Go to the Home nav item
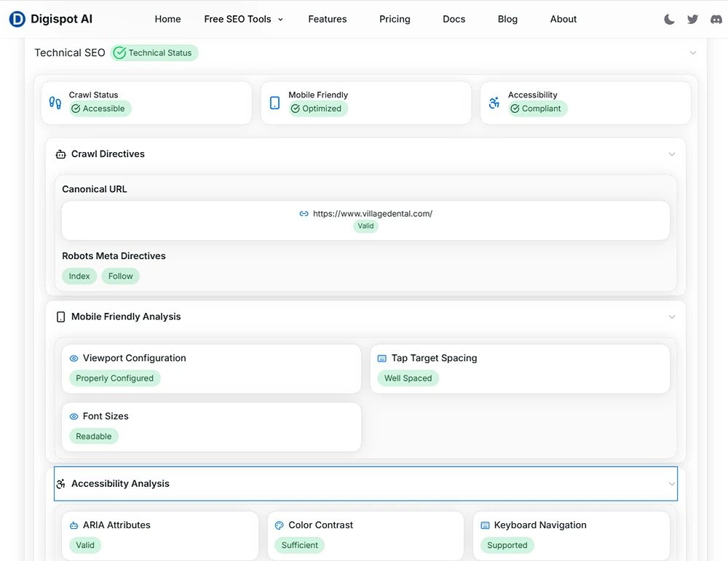This screenshot has height=561, width=728. tap(167, 19)
